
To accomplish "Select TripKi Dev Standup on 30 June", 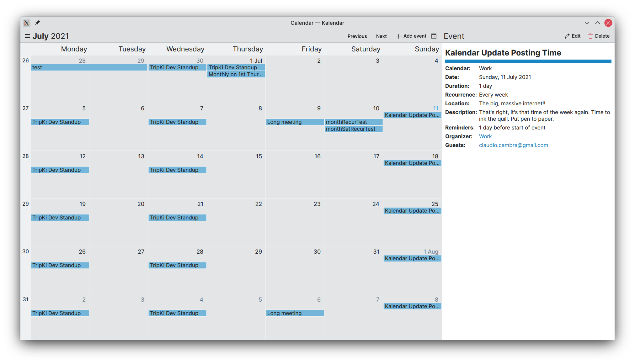I will (177, 67).
